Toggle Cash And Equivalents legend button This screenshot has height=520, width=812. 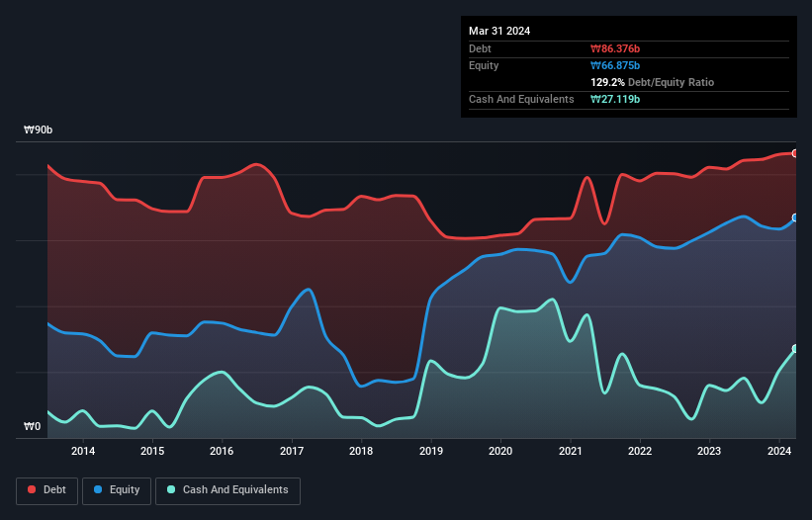(227, 490)
